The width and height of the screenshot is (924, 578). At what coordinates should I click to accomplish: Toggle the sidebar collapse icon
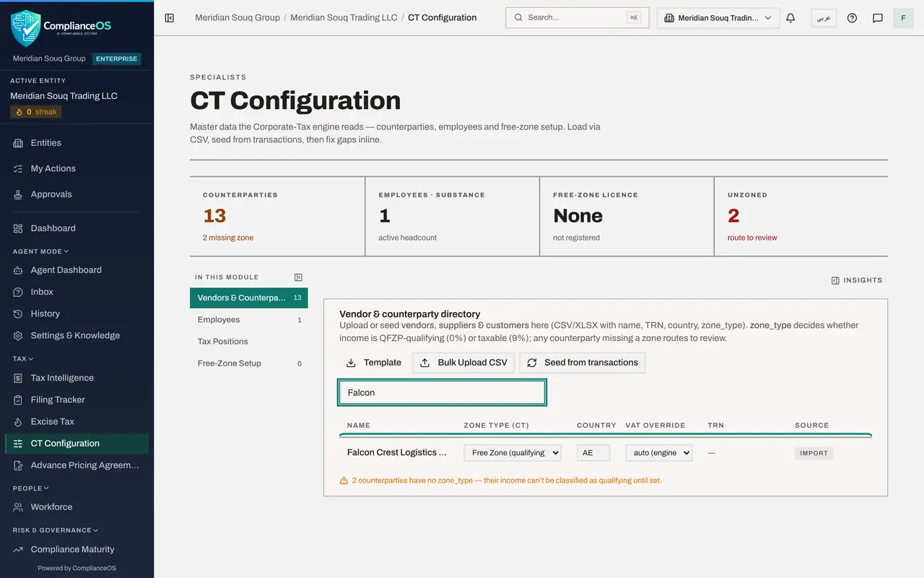point(170,18)
